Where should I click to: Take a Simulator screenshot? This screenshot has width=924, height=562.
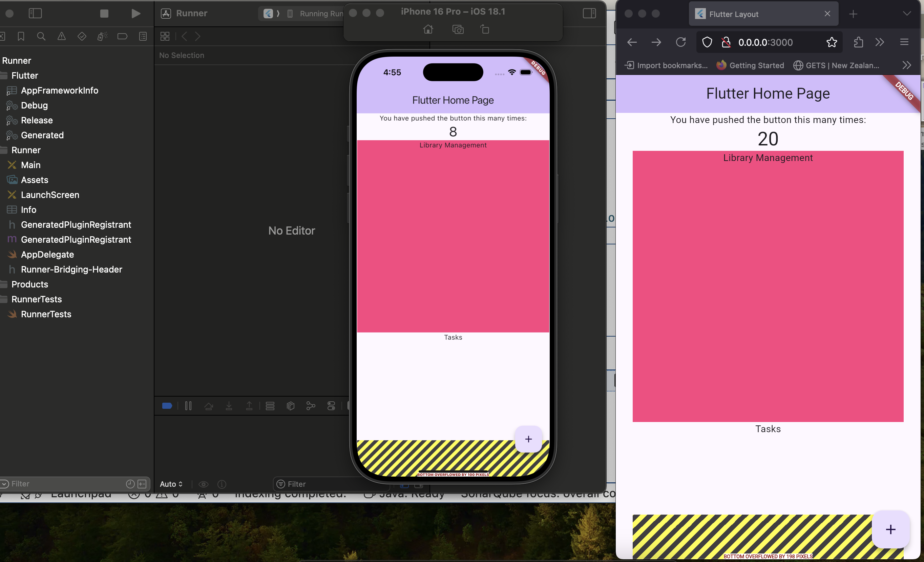tap(458, 29)
